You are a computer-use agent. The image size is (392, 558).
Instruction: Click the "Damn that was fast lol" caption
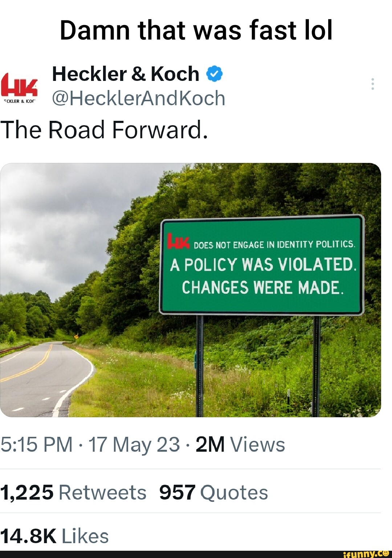tap(196, 30)
